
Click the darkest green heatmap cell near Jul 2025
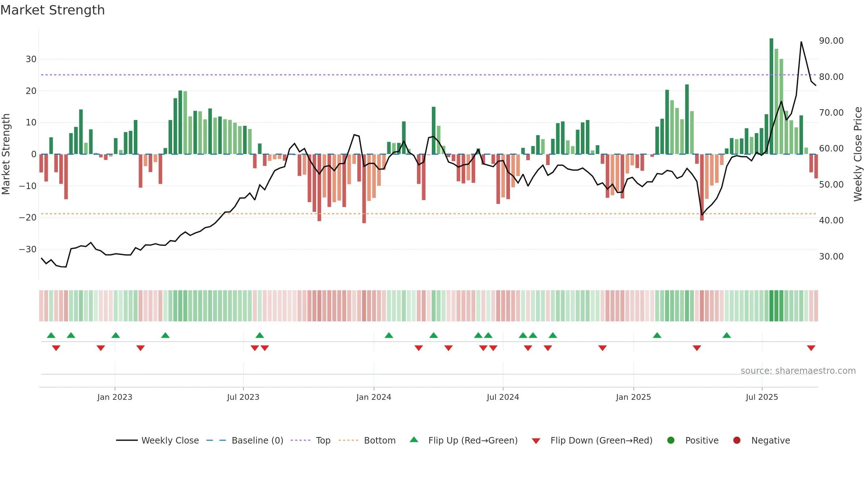click(x=771, y=306)
